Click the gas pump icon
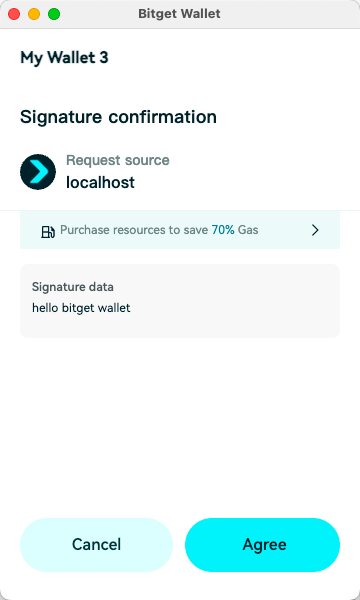Viewport: 360px width, 600px height. click(48, 232)
